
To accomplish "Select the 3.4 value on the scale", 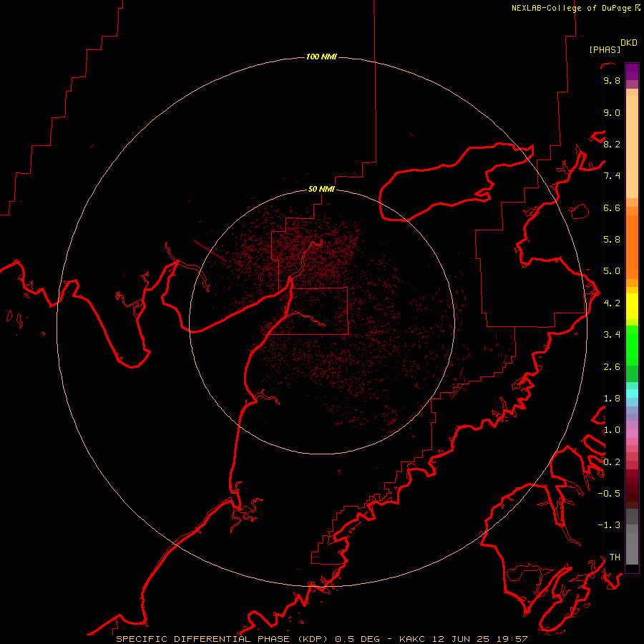I will click(612, 335).
